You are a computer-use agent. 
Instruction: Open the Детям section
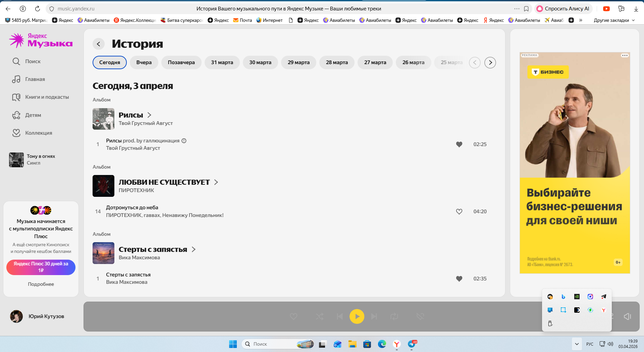pyautogui.click(x=26, y=115)
